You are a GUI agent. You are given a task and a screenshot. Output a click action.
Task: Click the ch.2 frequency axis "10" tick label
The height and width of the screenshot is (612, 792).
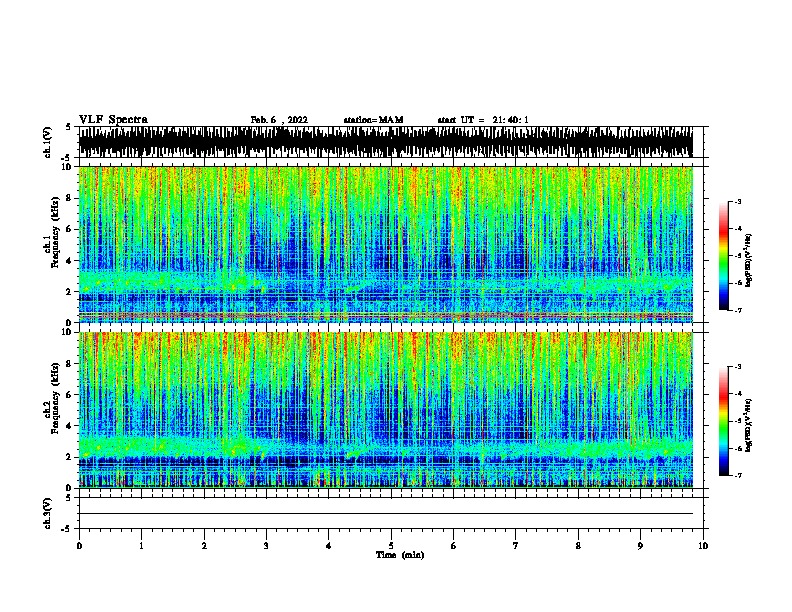pyautogui.click(x=67, y=332)
